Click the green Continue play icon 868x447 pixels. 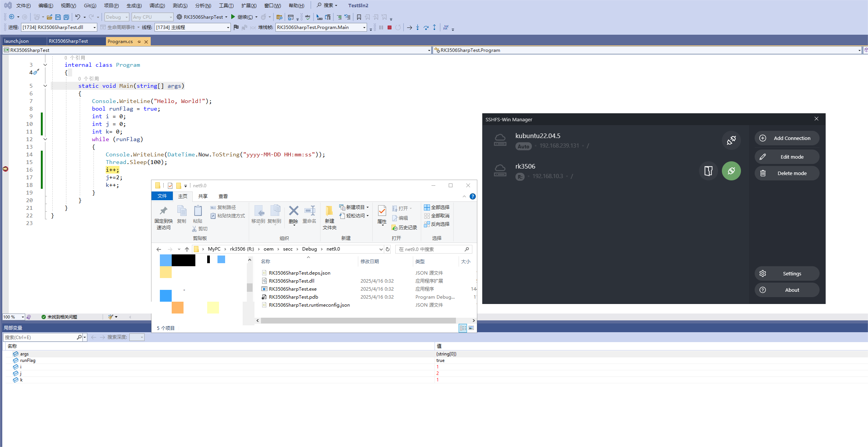[233, 17]
